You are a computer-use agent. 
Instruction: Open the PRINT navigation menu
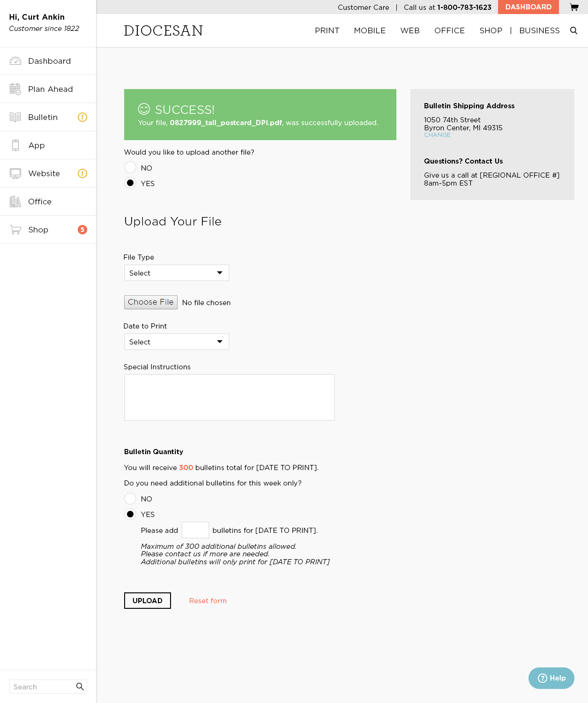pyautogui.click(x=327, y=30)
